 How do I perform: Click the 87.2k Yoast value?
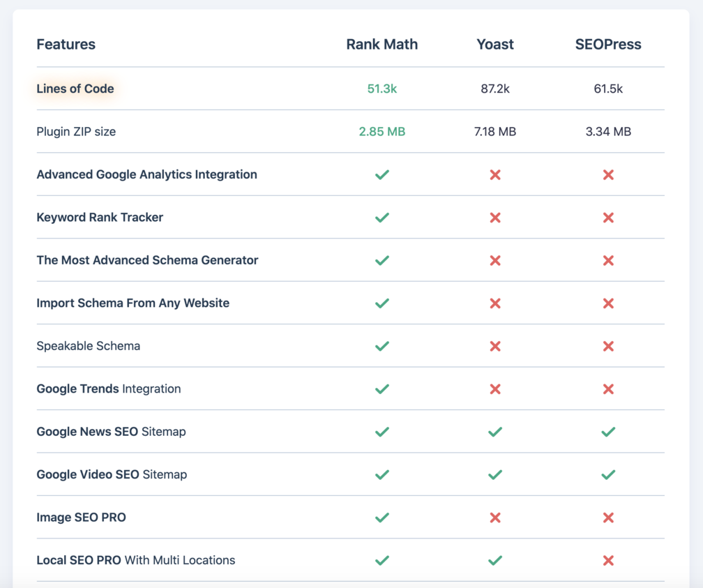tap(495, 89)
